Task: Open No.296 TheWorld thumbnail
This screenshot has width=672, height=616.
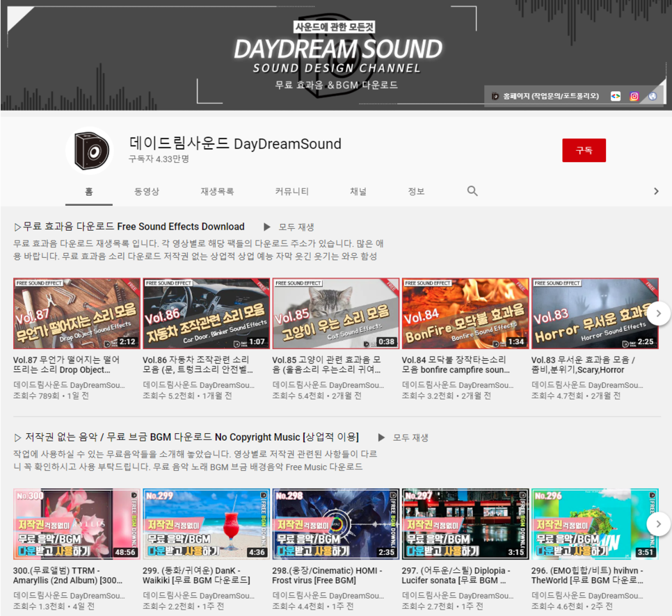Action: (x=595, y=524)
